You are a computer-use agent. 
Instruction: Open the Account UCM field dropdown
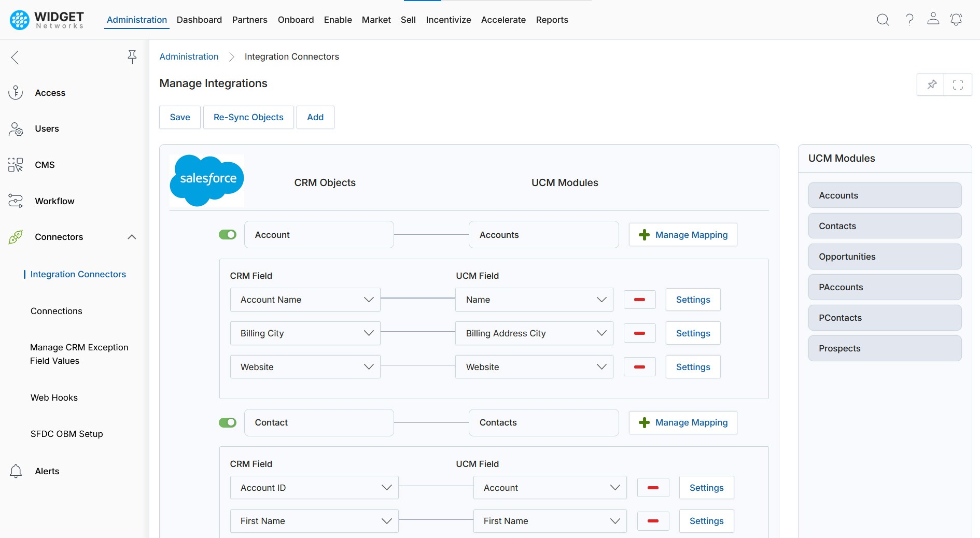click(x=550, y=488)
